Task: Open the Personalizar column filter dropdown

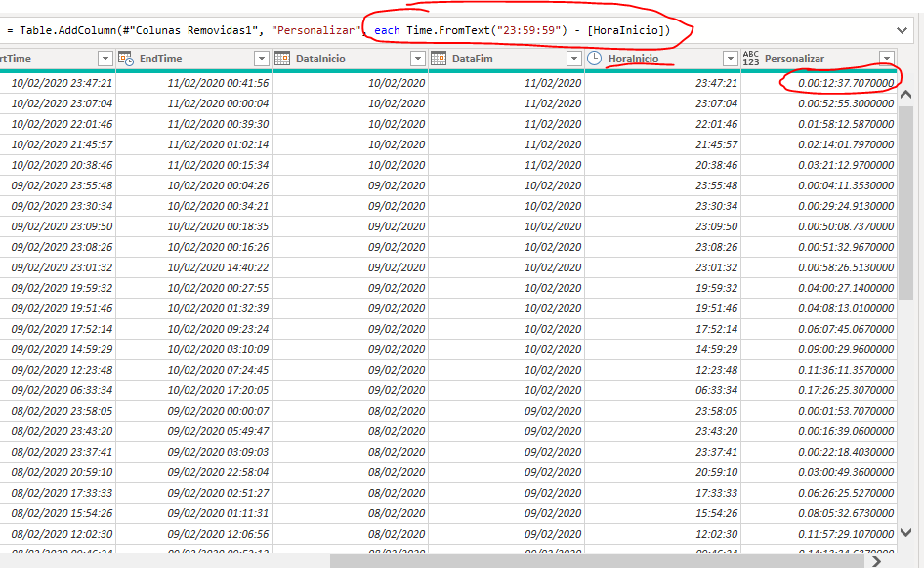Action: (x=886, y=59)
